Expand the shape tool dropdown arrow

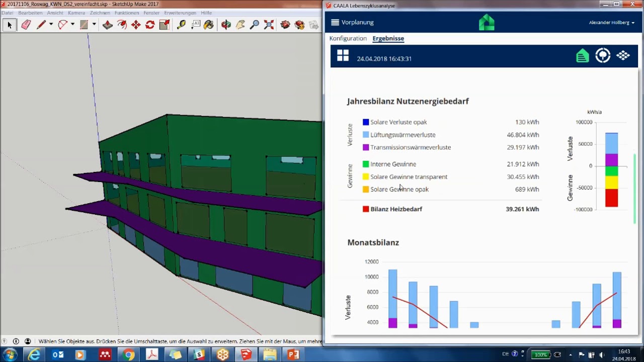(x=94, y=25)
